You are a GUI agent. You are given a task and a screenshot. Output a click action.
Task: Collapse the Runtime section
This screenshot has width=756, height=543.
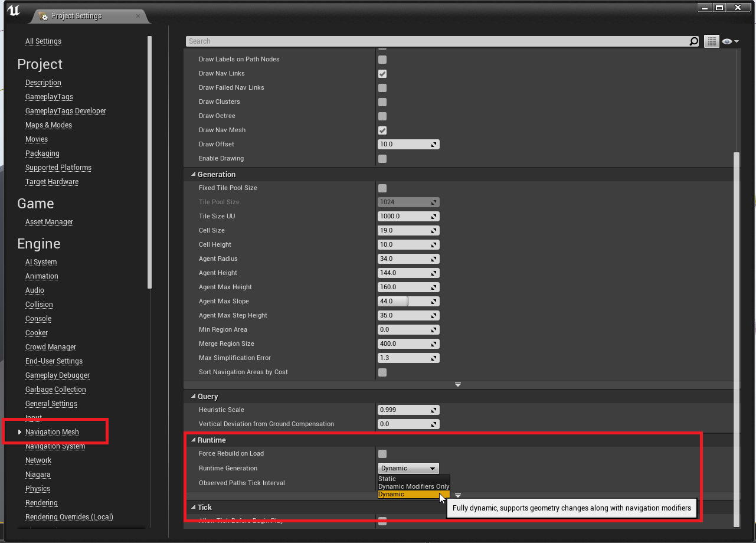click(x=193, y=440)
